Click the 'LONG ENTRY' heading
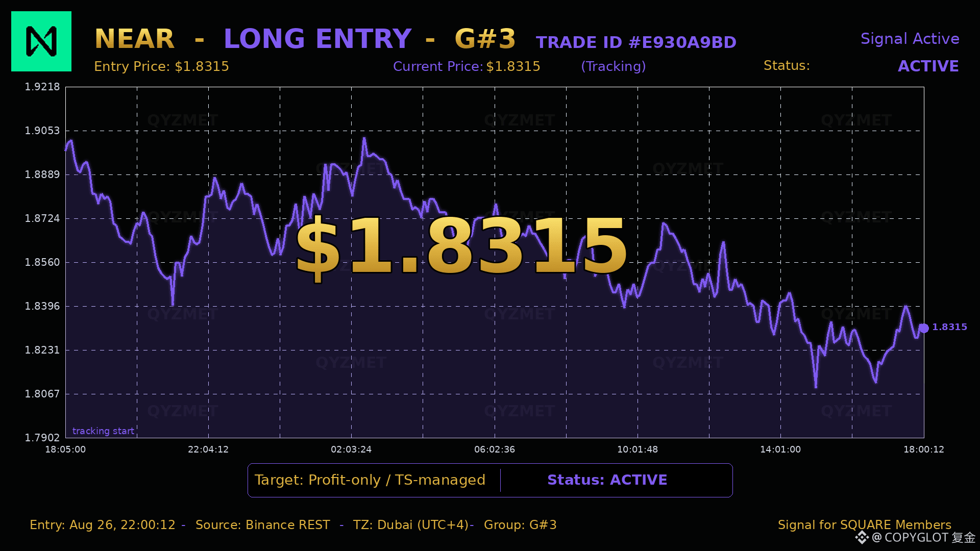Screen dimensions: 980x551 point(317,39)
